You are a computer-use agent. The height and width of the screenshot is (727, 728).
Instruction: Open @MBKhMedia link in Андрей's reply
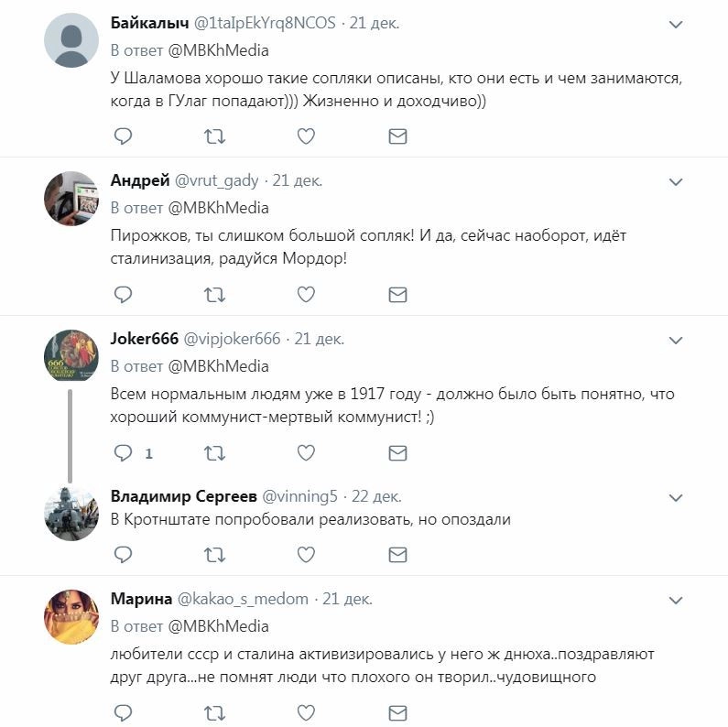coord(218,208)
